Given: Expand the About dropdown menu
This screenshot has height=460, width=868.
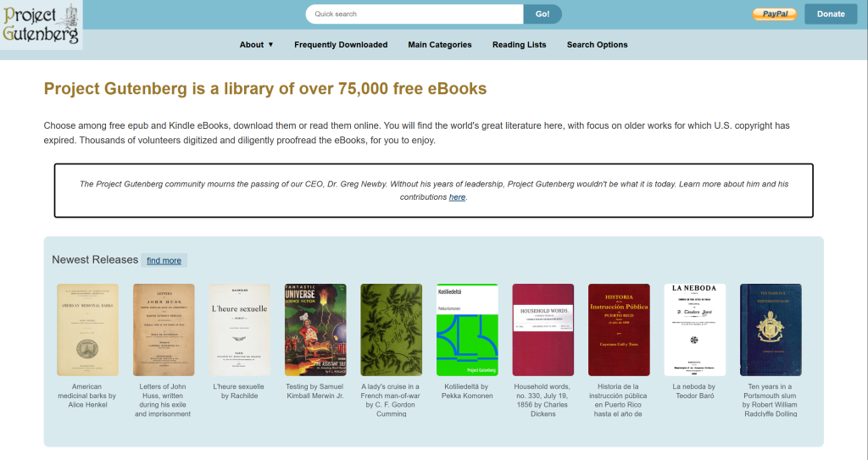Looking at the screenshot, I should [256, 45].
